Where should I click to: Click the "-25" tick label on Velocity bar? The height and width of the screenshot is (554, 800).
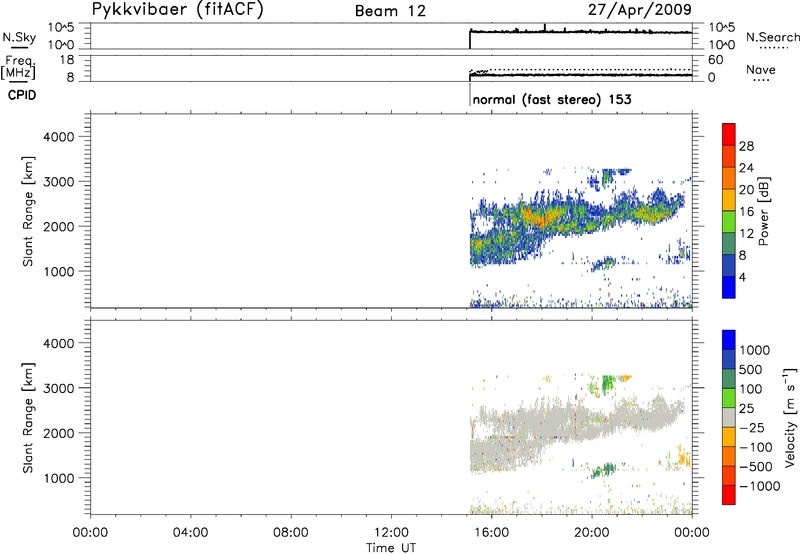[751, 428]
